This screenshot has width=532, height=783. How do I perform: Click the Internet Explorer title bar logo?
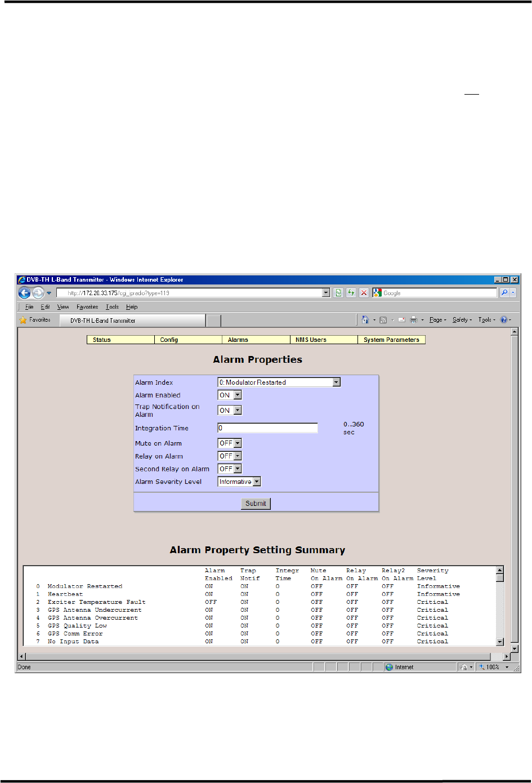click(21, 279)
